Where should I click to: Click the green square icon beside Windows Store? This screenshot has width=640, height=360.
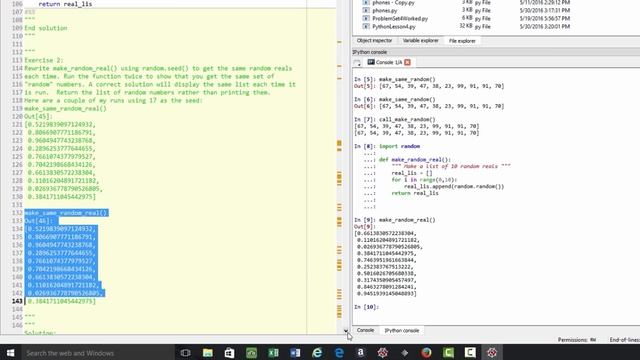pyautogui.click(x=251, y=353)
